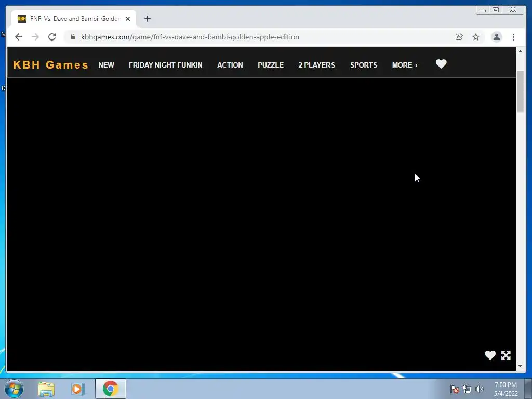Expand the MORE + menu

coord(405,65)
